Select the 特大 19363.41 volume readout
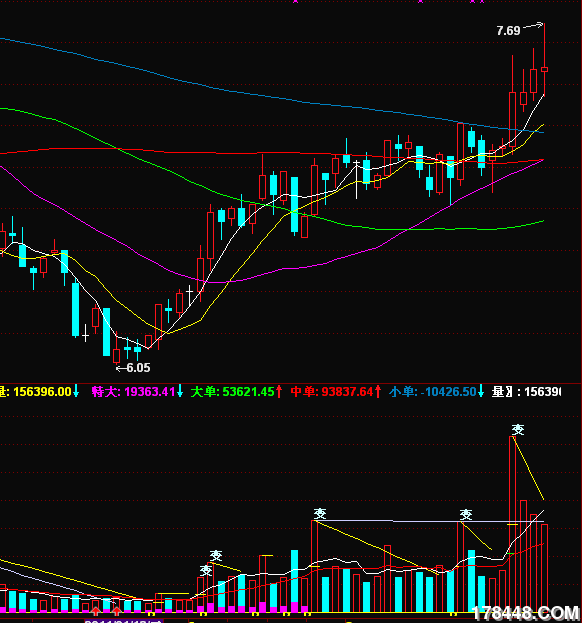 pyautogui.click(x=133, y=392)
